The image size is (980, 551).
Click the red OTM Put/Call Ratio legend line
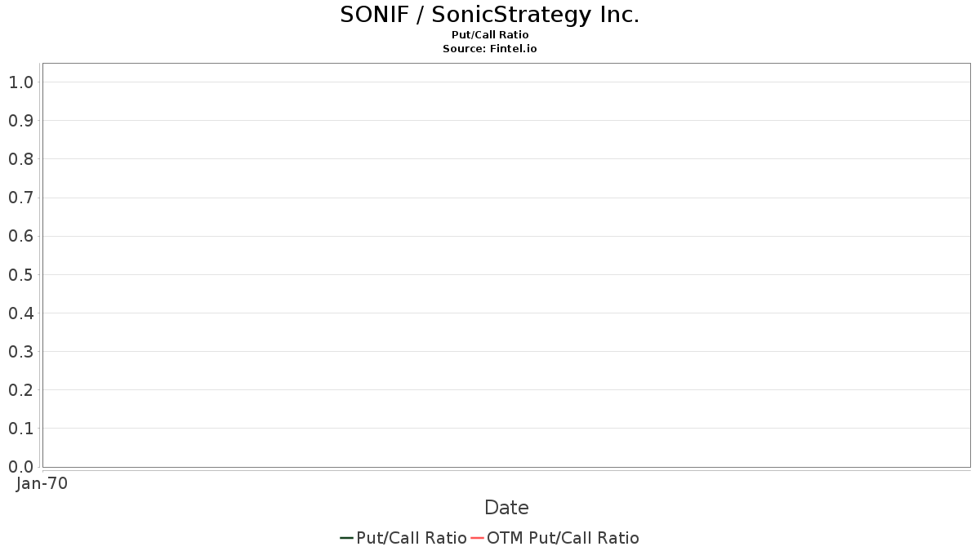click(478, 538)
